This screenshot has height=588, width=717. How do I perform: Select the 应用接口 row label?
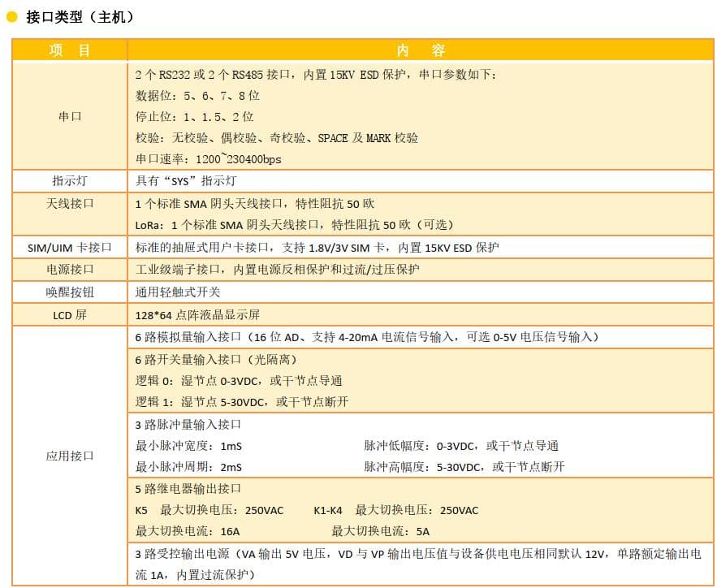click(x=70, y=456)
